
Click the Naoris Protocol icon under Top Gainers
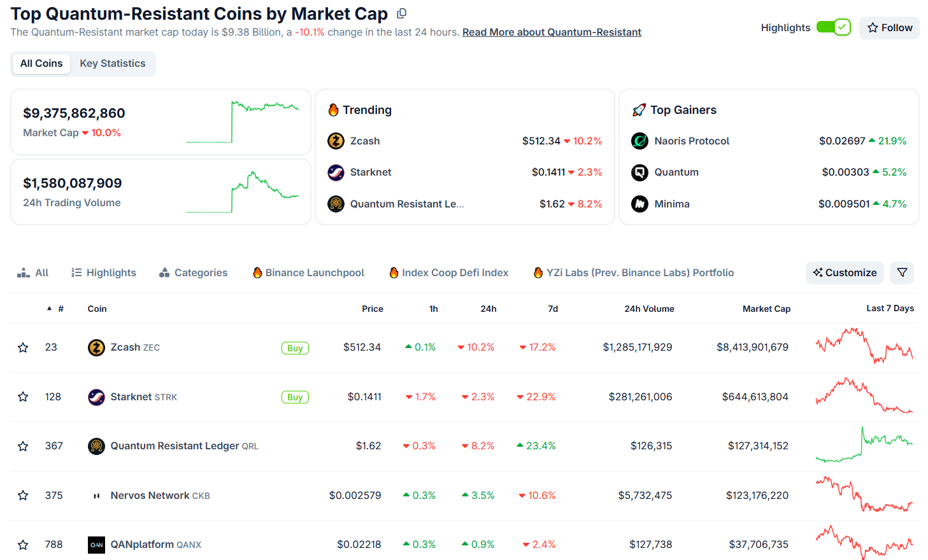[639, 141]
